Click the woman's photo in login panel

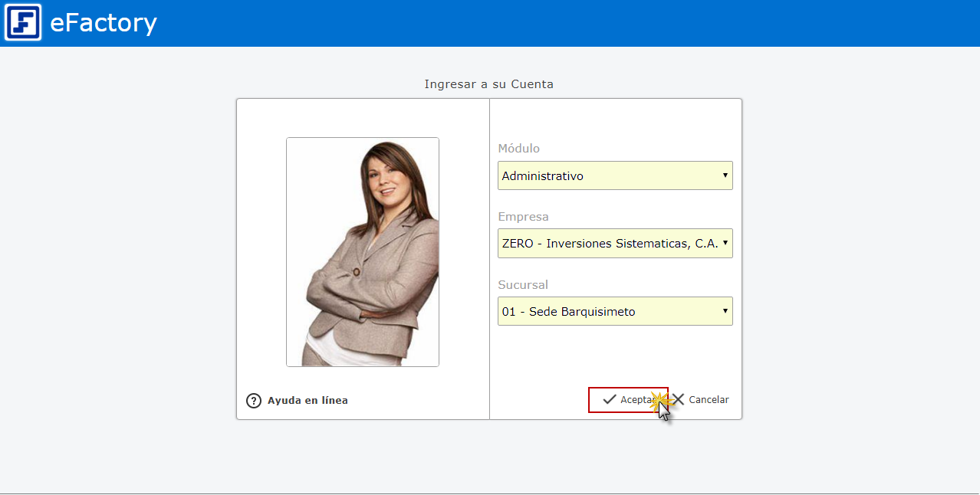click(x=363, y=252)
